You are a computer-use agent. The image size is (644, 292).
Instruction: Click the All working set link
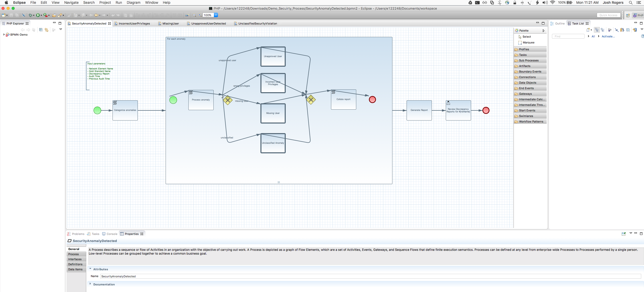[x=593, y=36]
